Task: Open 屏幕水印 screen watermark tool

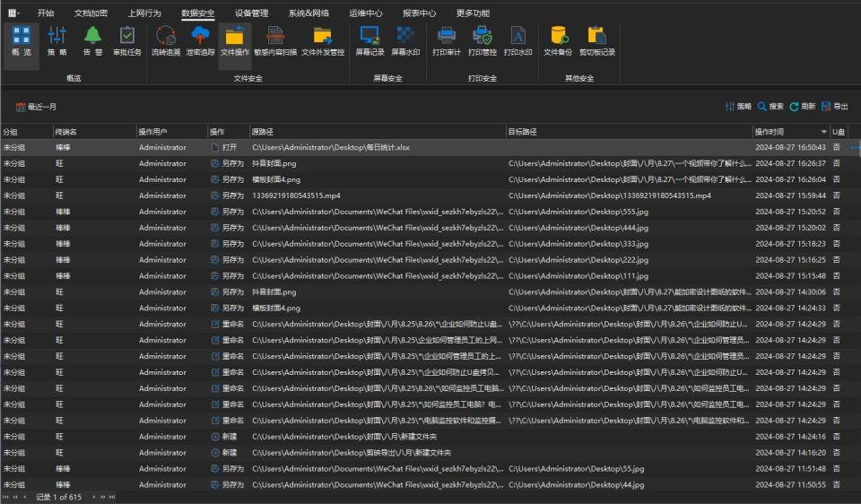Action: pyautogui.click(x=405, y=41)
